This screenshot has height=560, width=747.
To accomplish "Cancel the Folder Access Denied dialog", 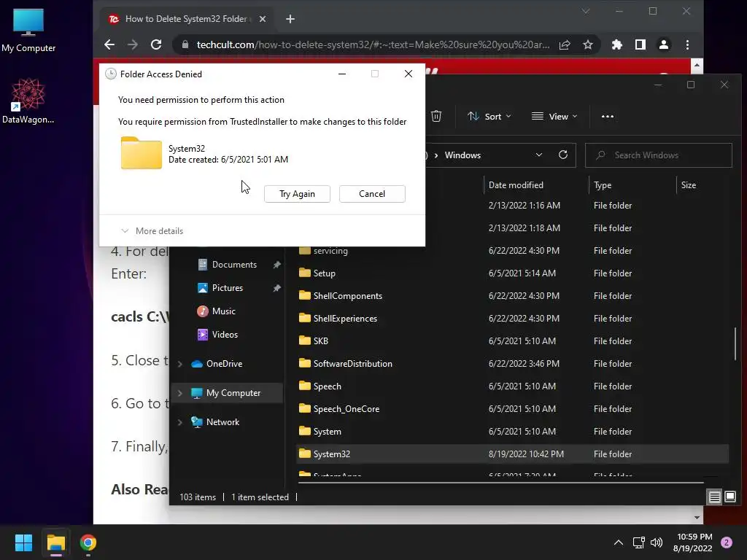I will tap(372, 194).
